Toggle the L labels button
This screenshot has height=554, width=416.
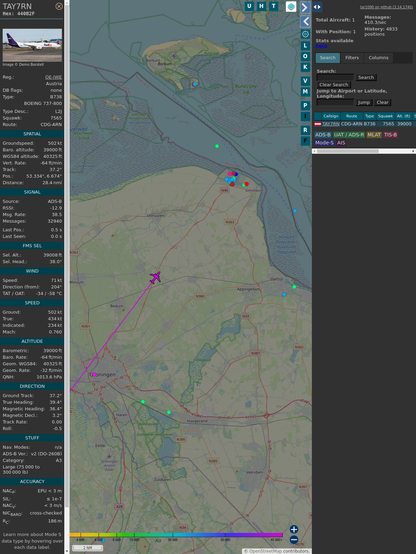(x=305, y=45)
